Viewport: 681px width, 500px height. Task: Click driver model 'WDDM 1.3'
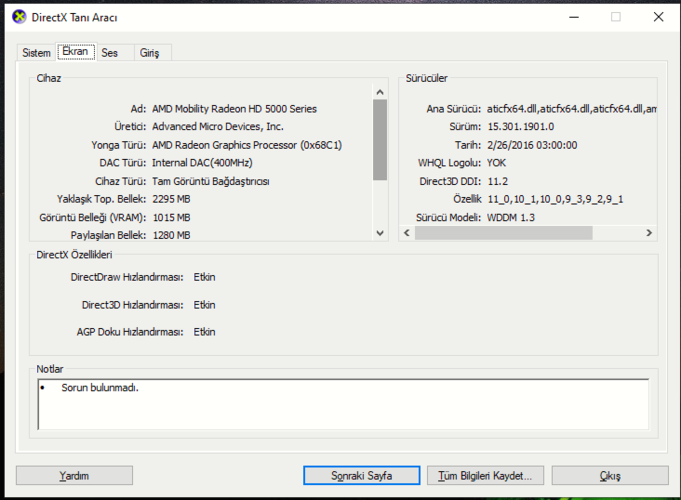(x=511, y=217)
